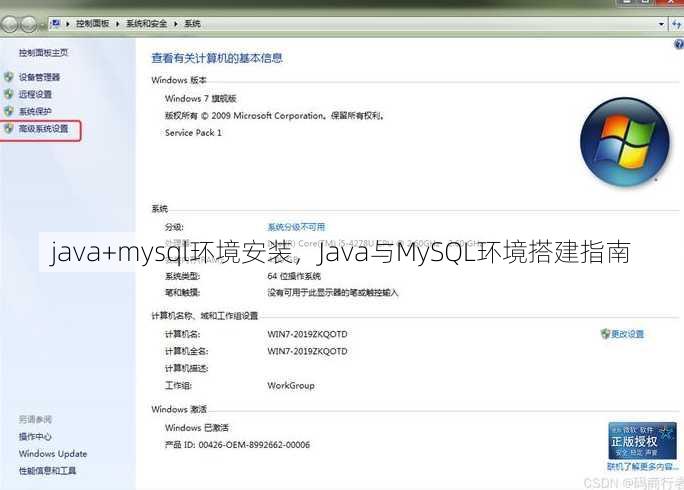Viewport: 684px width, 490px height.
Task: Open Device Manager (设备管理器) link
Action: [39, 77]
